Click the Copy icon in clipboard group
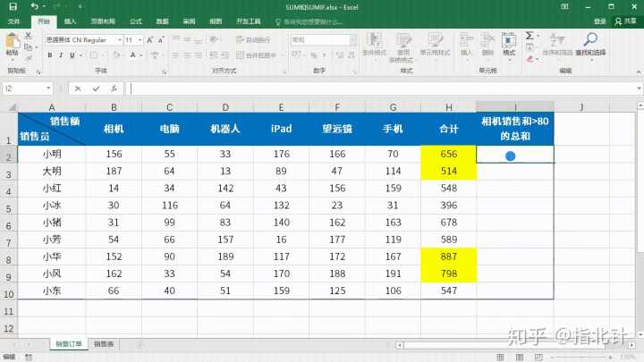This screenshot has width=644, height=362. coord(29,46)
